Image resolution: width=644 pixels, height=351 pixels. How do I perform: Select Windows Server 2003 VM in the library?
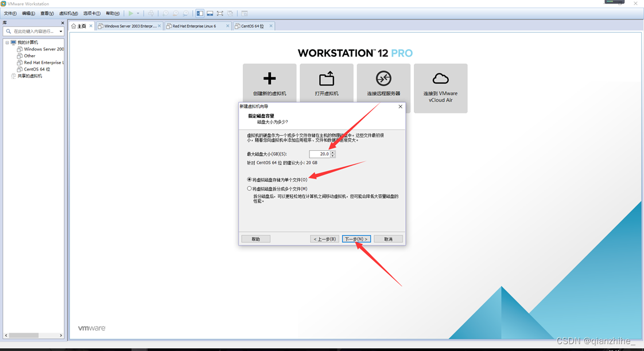[44, 49]
